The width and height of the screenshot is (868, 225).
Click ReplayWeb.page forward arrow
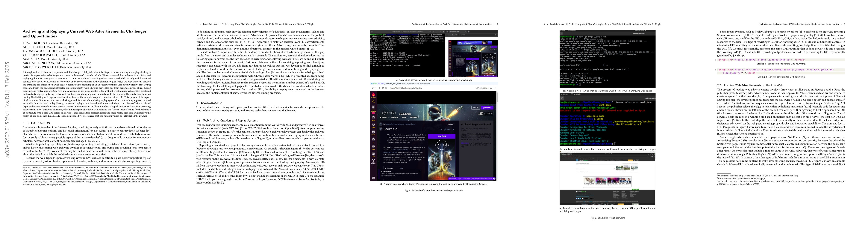379,88
